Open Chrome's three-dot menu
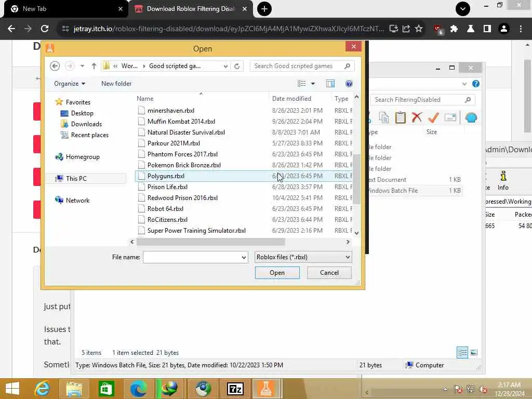This screenshot has height=399, width=532. (x=521, y=29)
